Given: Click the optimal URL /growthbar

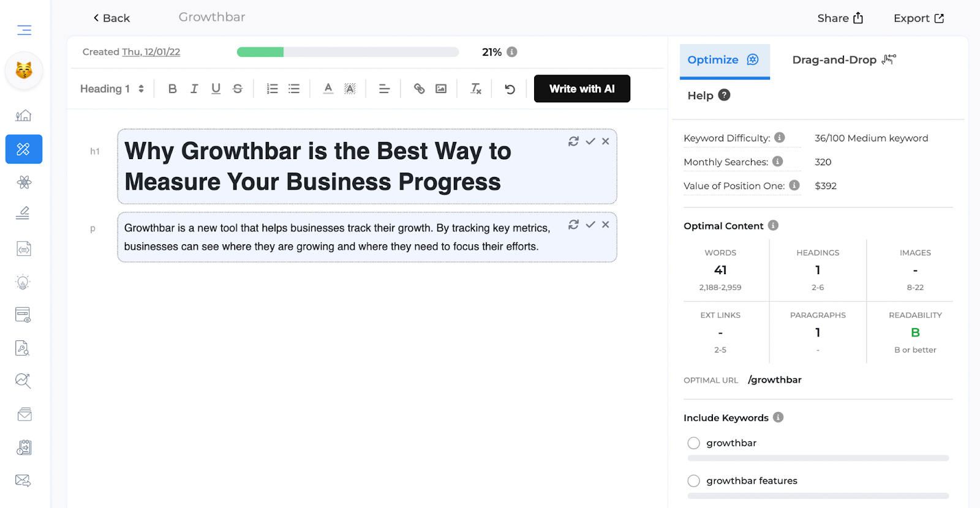Looking at the screenshot, I should (x=775, y=380).
